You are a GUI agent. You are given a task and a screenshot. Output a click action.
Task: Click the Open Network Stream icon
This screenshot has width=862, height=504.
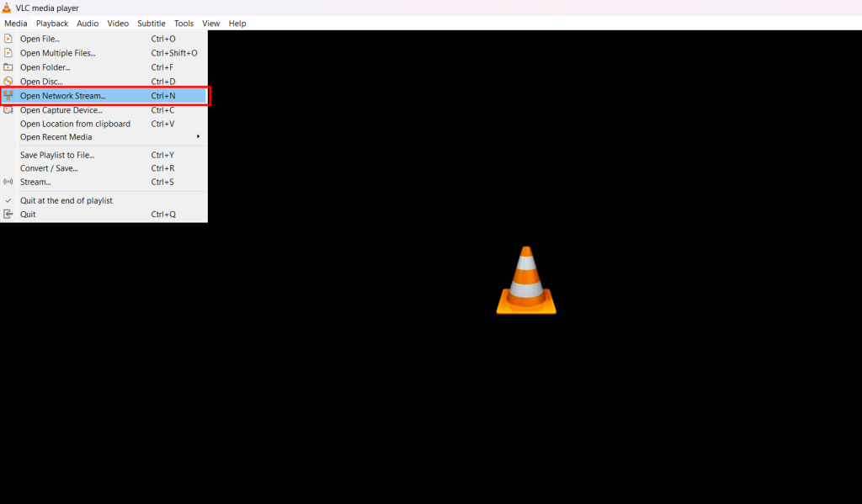coord(8,96)
